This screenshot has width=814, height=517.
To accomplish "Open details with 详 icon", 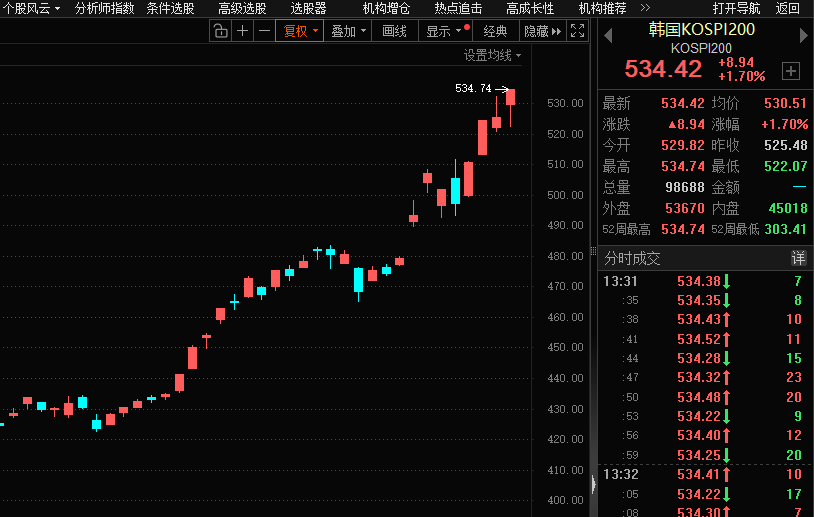I will pyautogui.click(x=799, y=257).
